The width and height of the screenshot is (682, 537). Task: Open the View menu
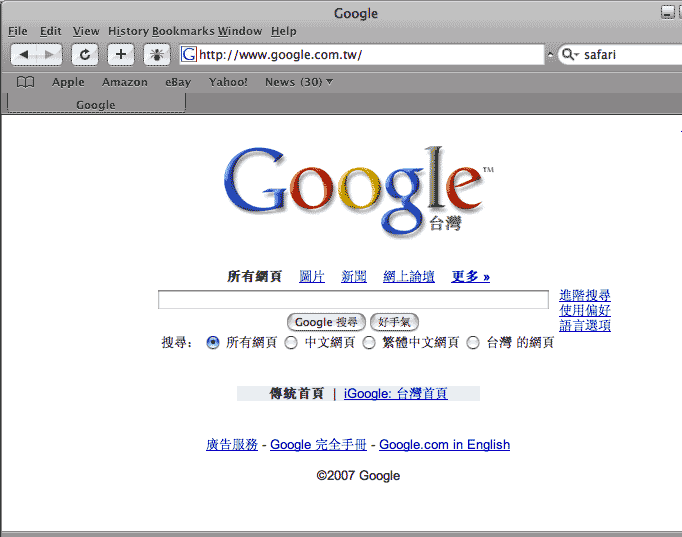click(86, 31)
